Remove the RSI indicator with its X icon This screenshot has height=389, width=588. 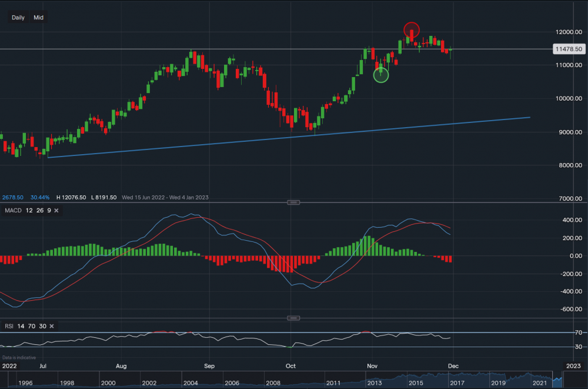[x=51, y=325]
